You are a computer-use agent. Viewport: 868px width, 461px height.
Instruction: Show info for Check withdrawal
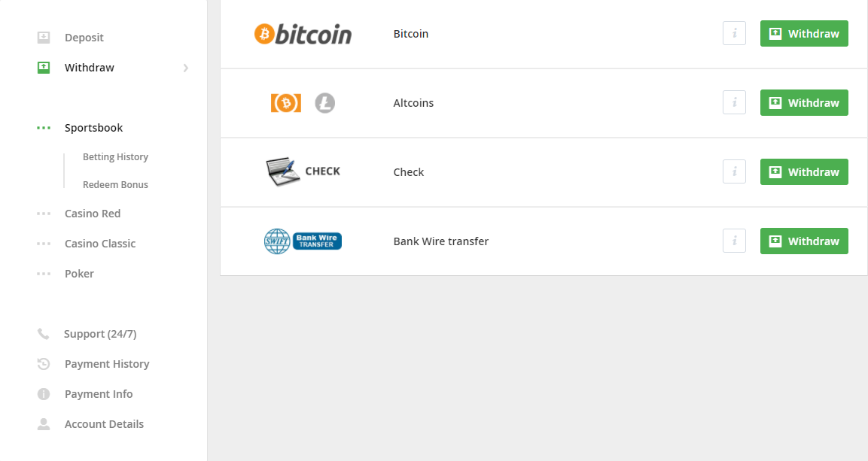pyautogui.click(x=734, y=172)
